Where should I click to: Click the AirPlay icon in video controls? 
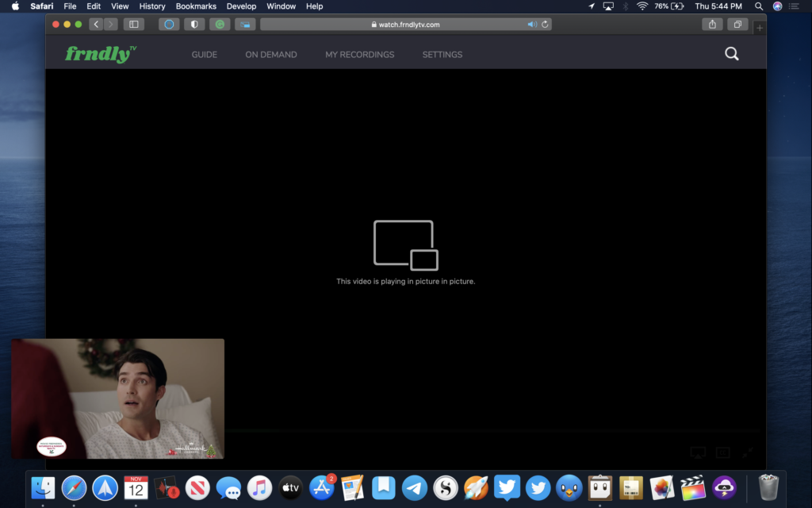(x=698, y=452)
